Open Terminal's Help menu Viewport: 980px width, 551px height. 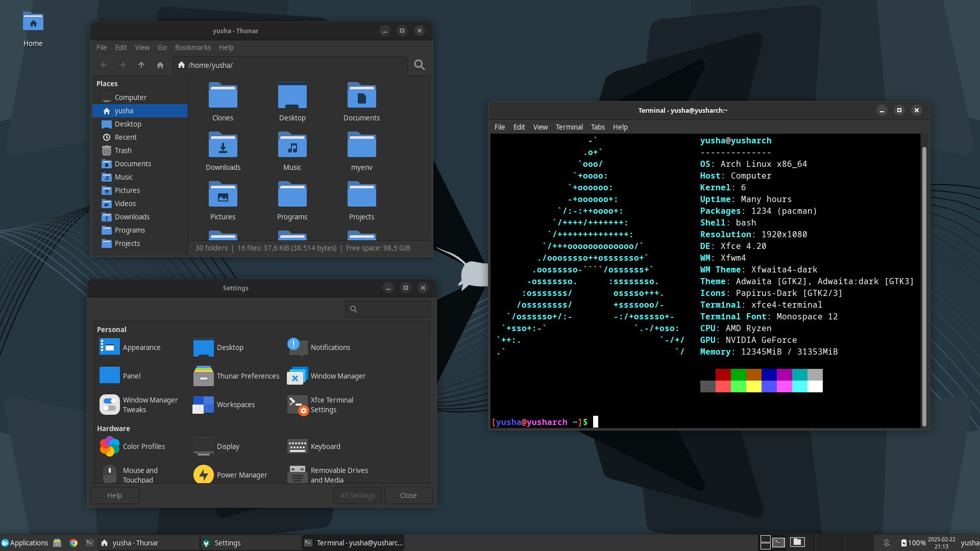coord(620,127)
